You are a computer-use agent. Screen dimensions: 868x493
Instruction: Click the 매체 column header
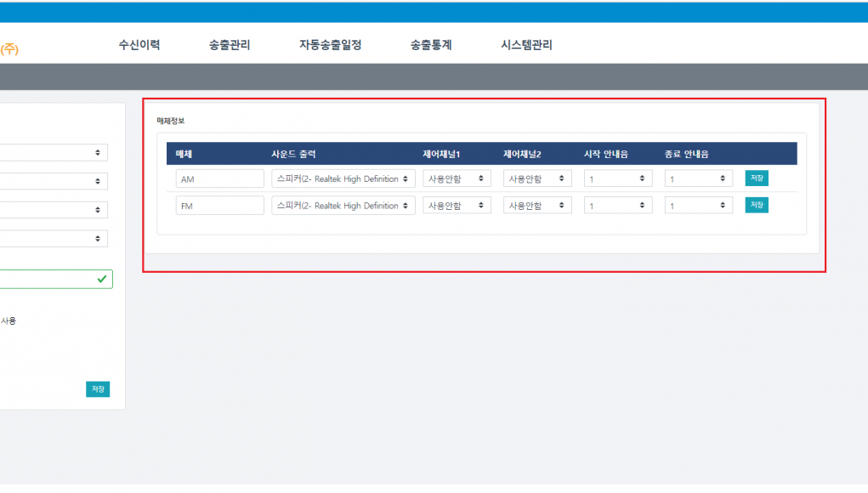click(184, 155)
